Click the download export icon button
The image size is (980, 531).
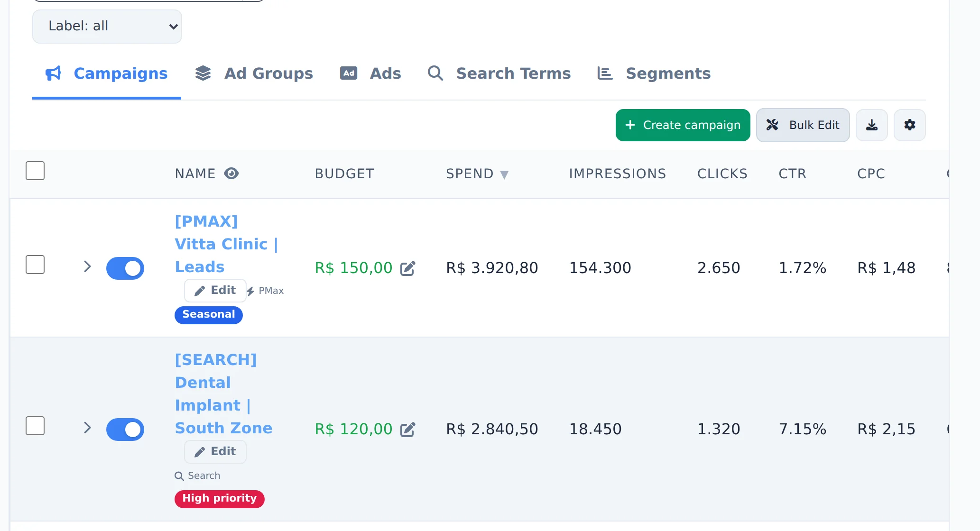coord(871,125)
